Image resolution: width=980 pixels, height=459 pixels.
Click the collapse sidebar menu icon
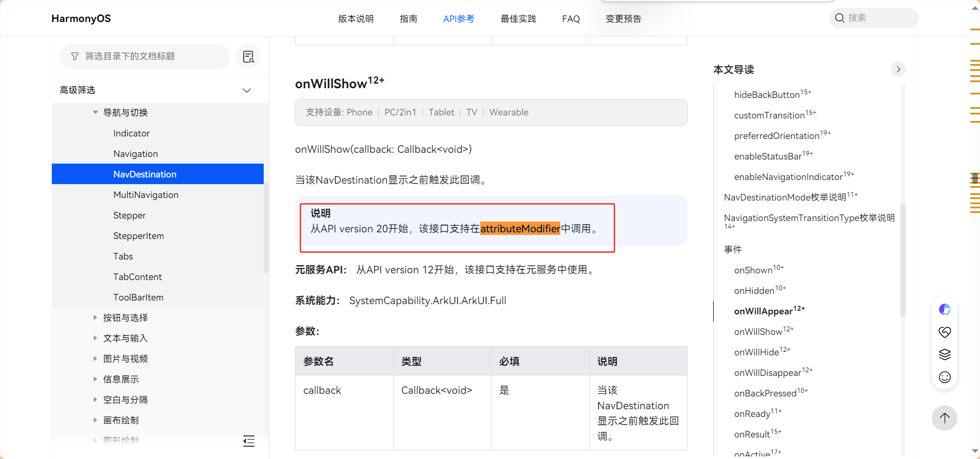(249, 441)
